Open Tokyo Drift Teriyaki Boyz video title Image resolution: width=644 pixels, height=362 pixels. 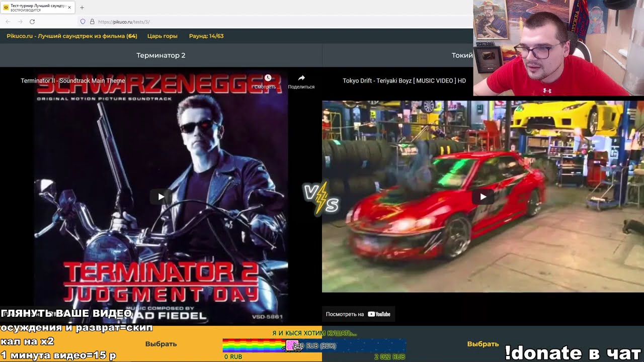click(404, 80)
